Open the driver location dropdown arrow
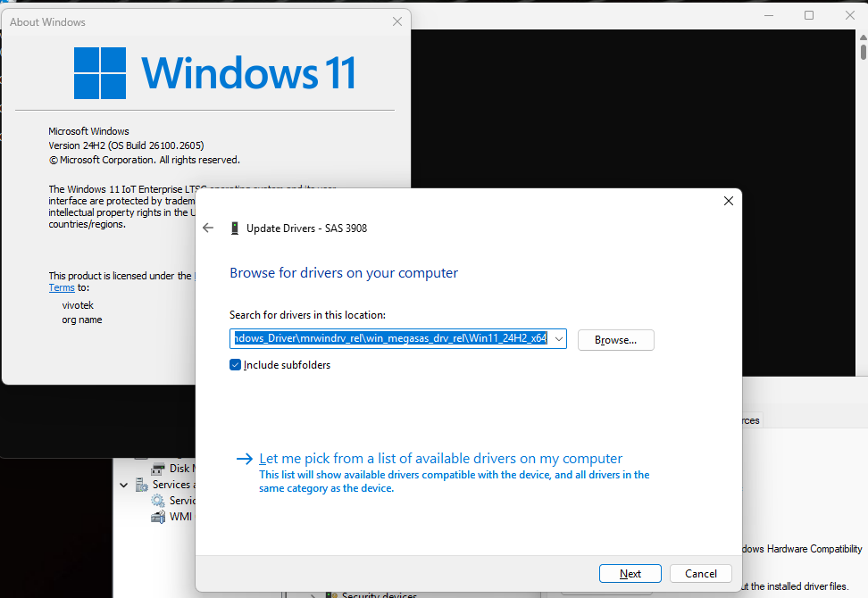This screenshot has height=598, width=868. click(x=558, y=338)
